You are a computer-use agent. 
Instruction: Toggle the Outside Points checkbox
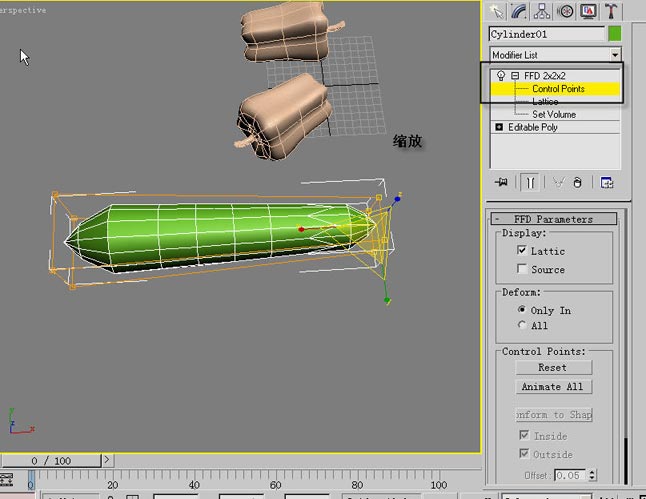pyautogui.click(x=524, y=453)
